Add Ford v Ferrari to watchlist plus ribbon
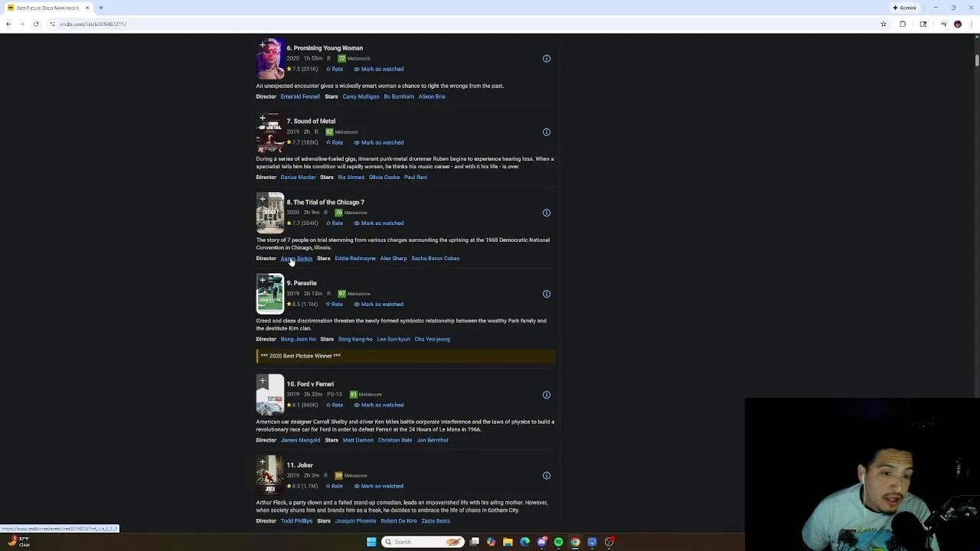 pyautogui.click(x=262, y=381)
